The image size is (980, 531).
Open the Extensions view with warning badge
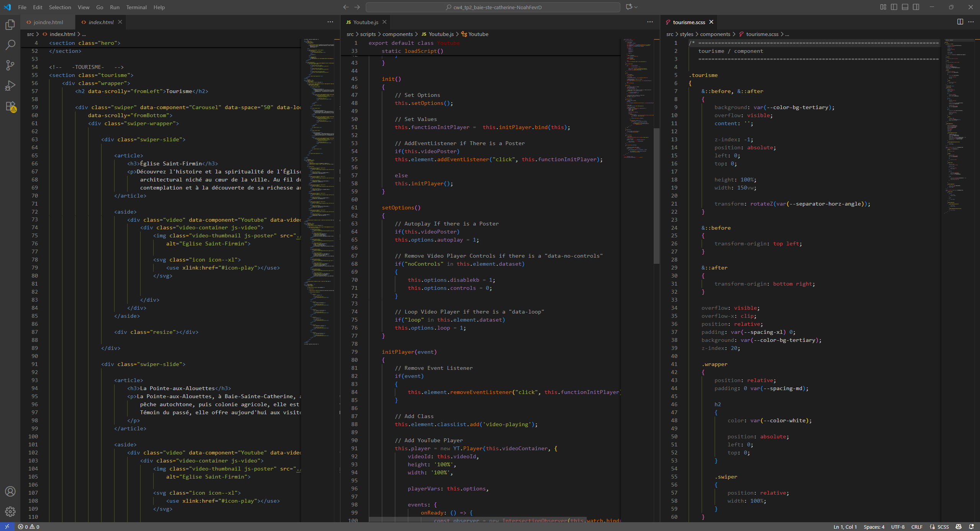(x=10, y=106)
